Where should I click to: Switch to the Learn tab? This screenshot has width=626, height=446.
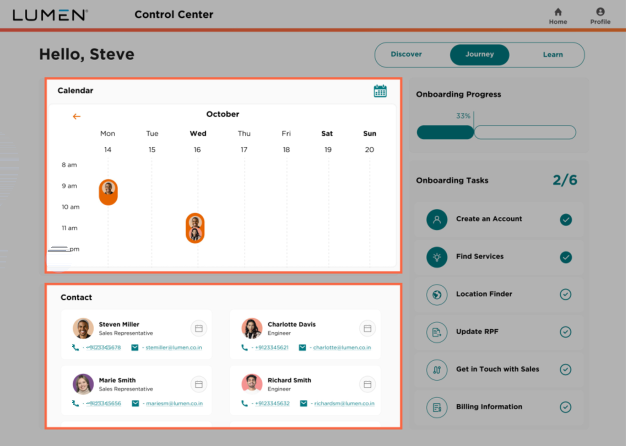[553, 55]
